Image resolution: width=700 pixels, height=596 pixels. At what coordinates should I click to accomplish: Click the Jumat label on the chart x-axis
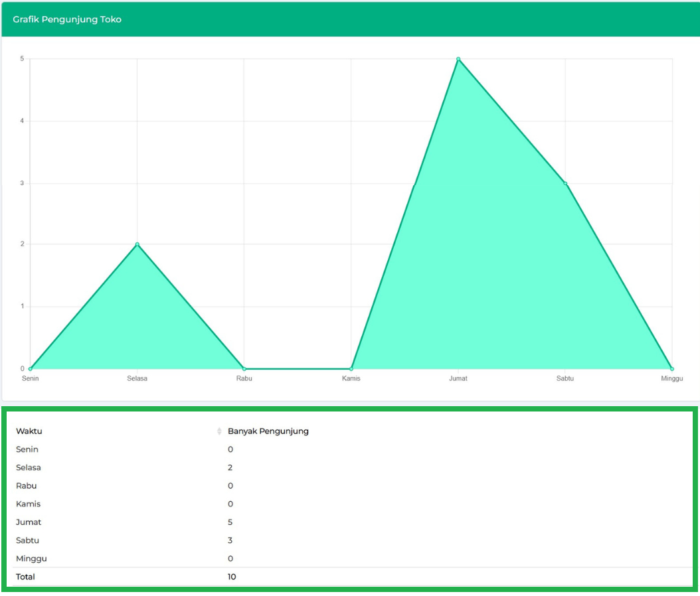[458, 379]
